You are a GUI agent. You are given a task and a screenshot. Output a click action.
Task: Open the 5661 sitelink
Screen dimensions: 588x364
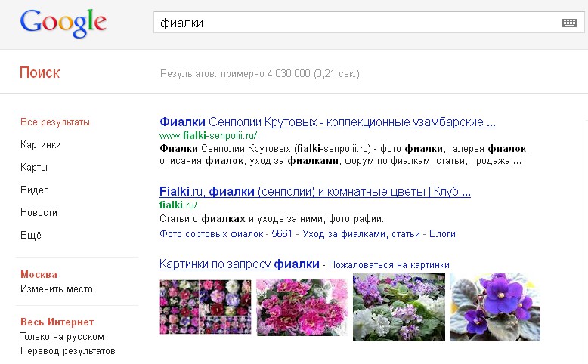(x=282, y=234)
